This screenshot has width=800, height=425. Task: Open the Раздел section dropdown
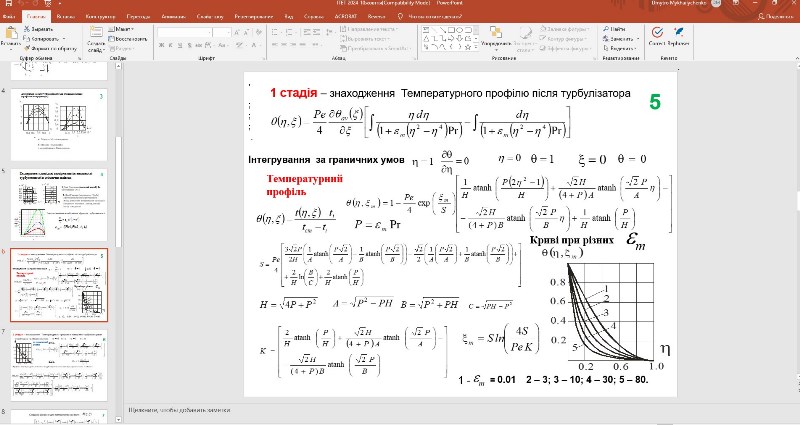(121, 48)
